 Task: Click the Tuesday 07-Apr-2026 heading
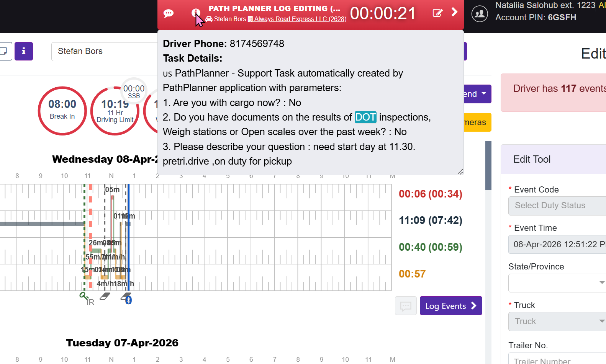tap(122, 343)
